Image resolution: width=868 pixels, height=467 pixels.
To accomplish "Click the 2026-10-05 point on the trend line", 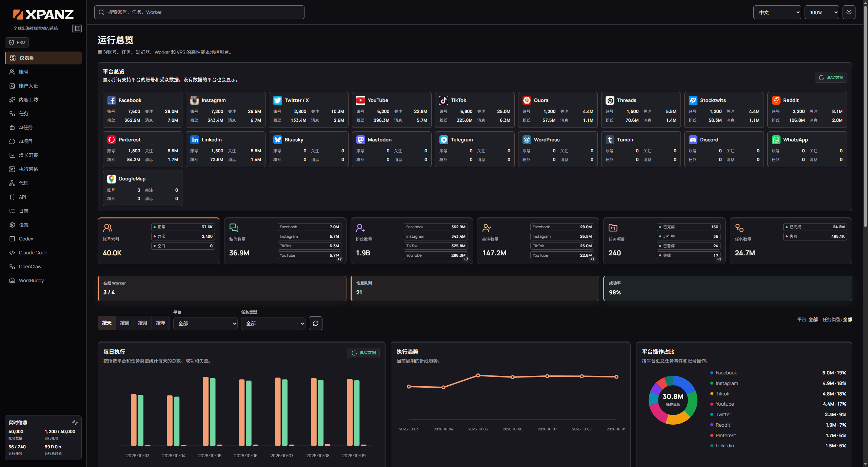I will pos(478,375).
